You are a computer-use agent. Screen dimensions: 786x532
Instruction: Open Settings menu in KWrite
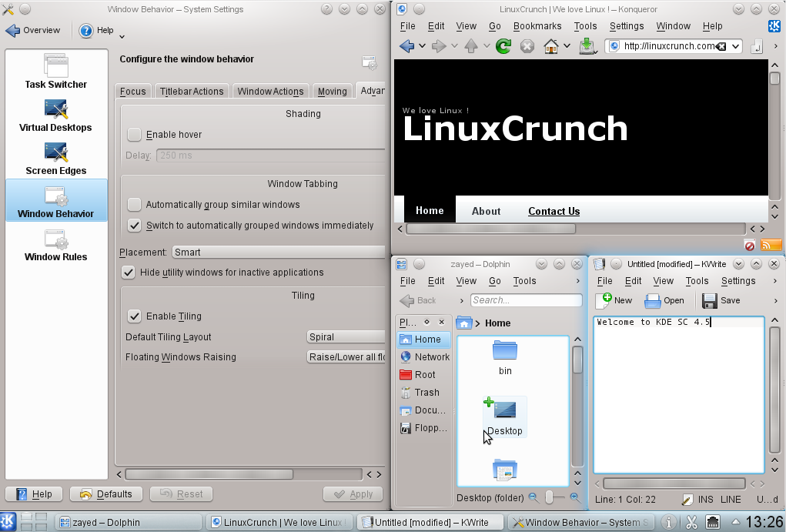(738, 281)
